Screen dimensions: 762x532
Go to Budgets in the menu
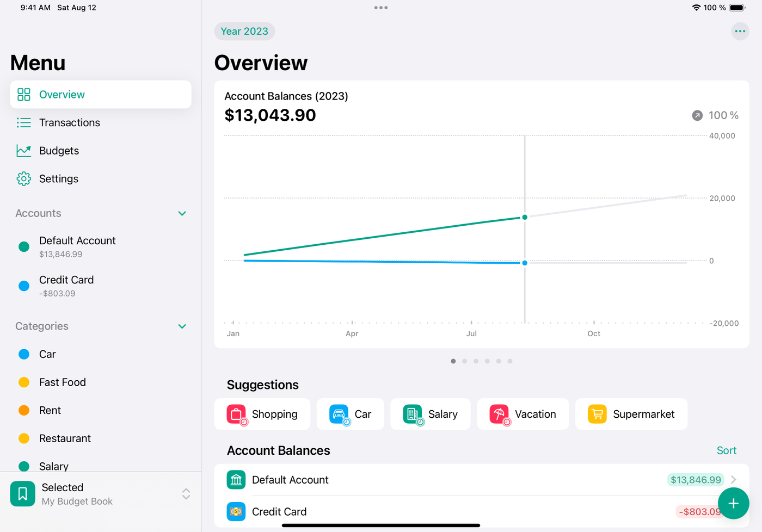click(x=59, y=151)
